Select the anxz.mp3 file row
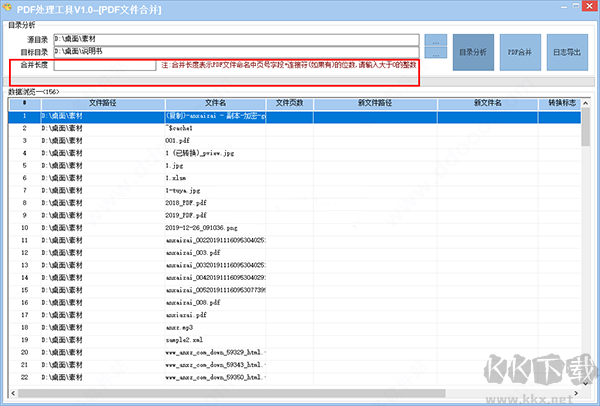 tap(215, 327)
